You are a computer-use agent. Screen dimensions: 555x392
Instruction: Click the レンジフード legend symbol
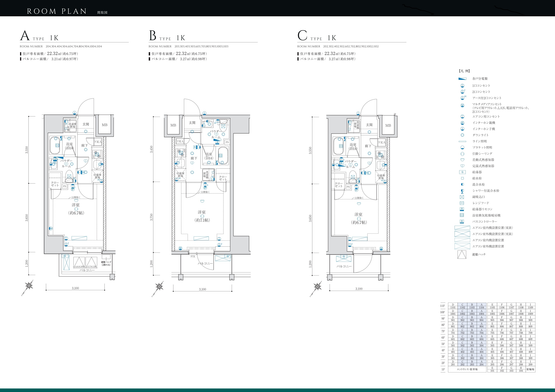[462, 203]
